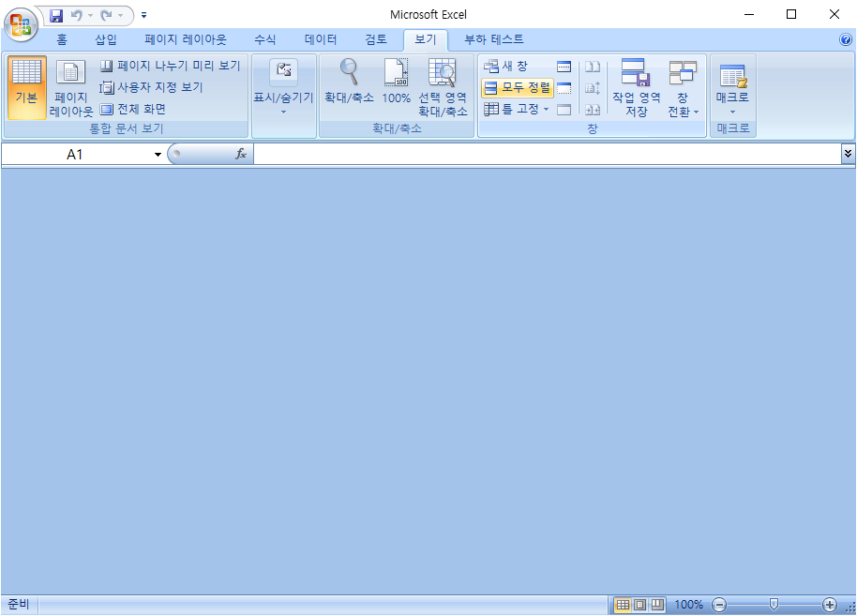
Task: Open the customize quick access toolbar dropdown
Action: click(x=143, y=15)
